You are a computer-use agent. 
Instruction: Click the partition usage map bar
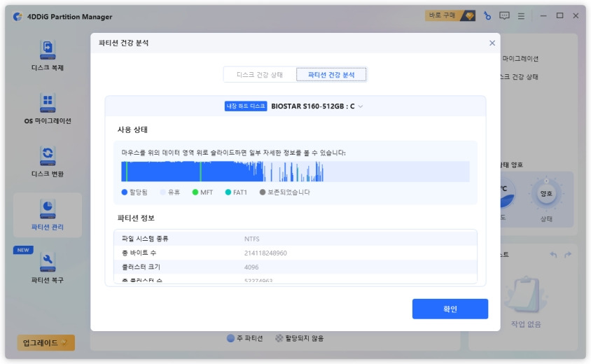(295, 171)
